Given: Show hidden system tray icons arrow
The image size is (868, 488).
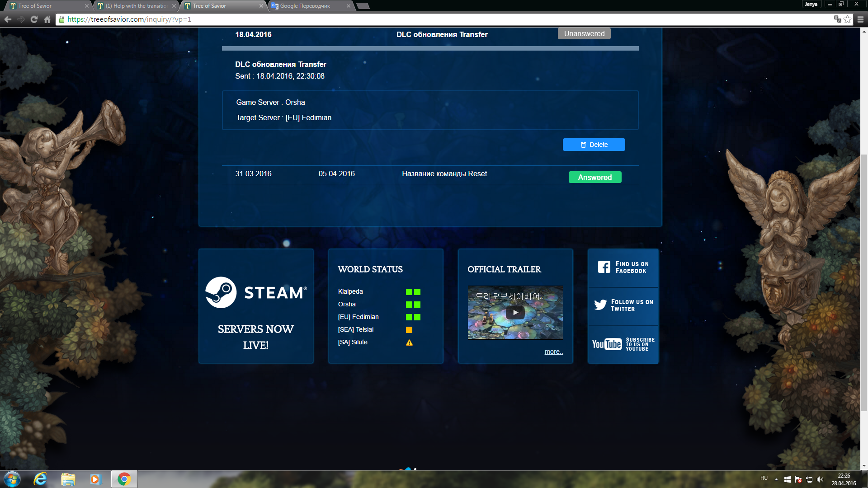Looking at the screenshot, I should (x=776, y=479).
